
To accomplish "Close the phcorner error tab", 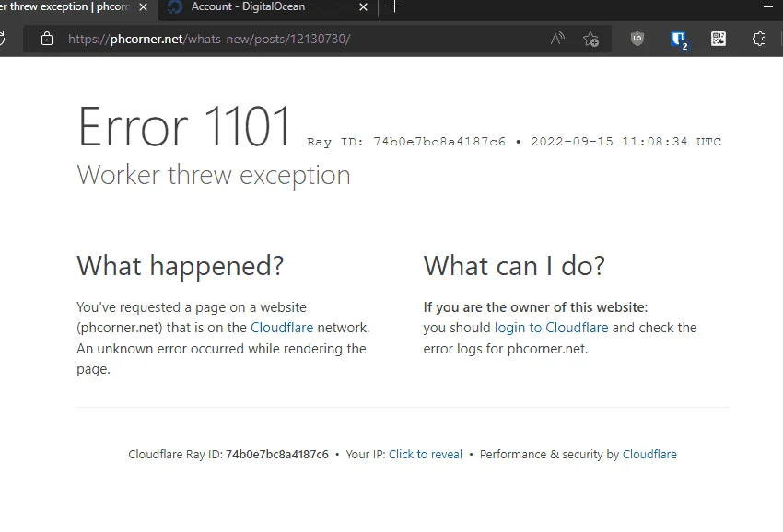I will tap(144, 7).
